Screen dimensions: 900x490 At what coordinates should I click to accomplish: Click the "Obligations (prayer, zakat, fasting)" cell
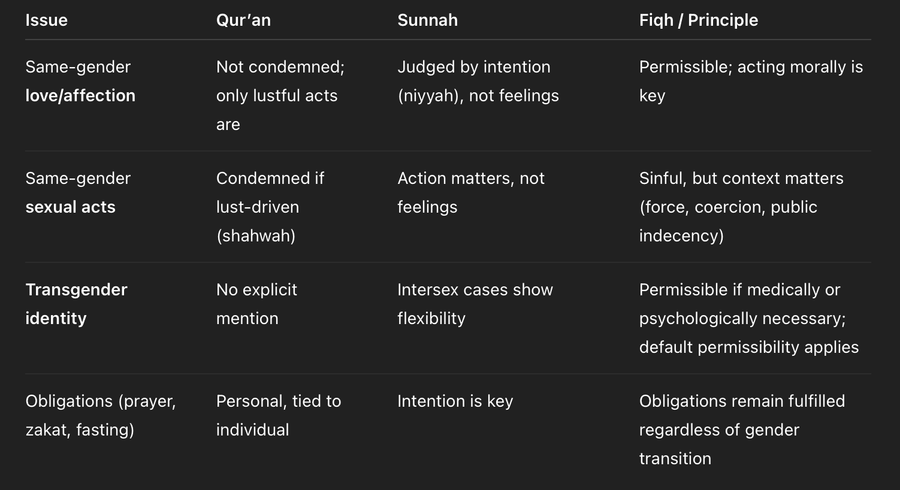(x=100, y=415)
